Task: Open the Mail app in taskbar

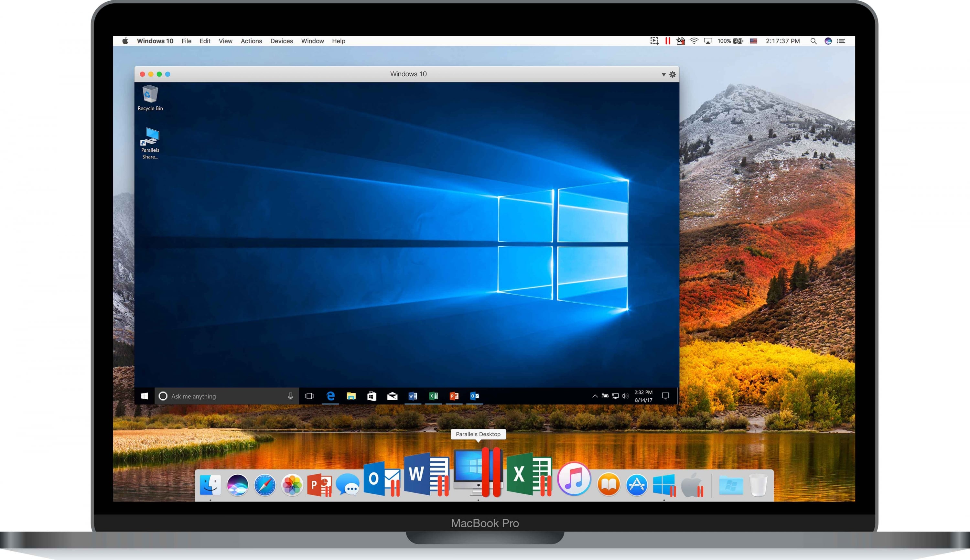Action: (x=392, y=396)
